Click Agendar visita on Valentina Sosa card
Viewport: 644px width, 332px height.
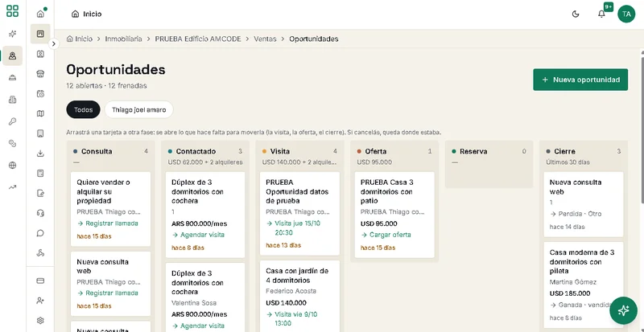(x=198, y=326)
